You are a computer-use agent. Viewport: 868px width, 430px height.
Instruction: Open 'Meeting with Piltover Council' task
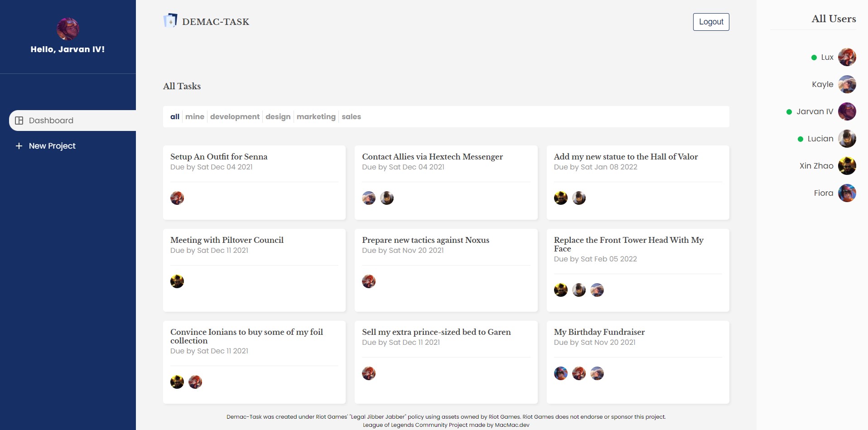[x=227, y=240]
